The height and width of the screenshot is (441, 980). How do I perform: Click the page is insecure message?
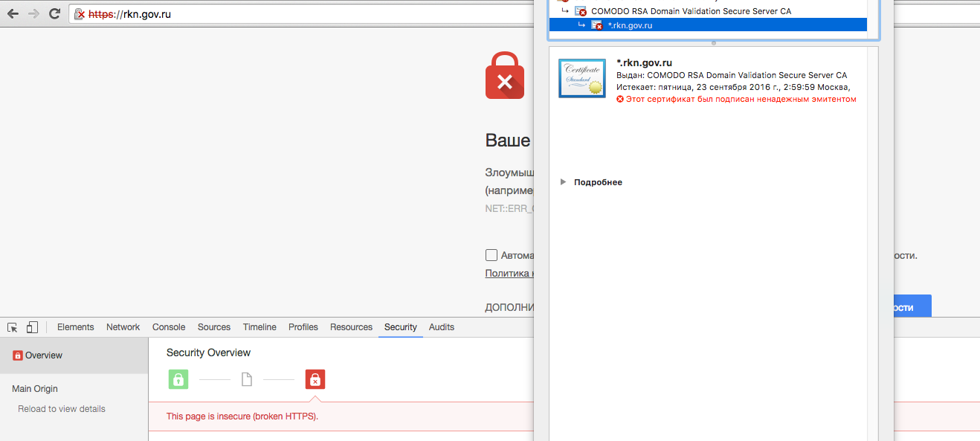click(x=242, y=416)
